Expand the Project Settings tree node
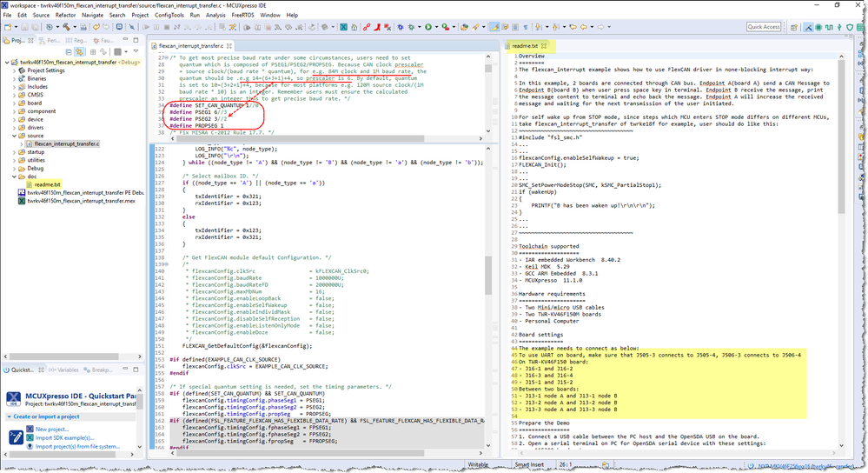 tap(15, 71)
